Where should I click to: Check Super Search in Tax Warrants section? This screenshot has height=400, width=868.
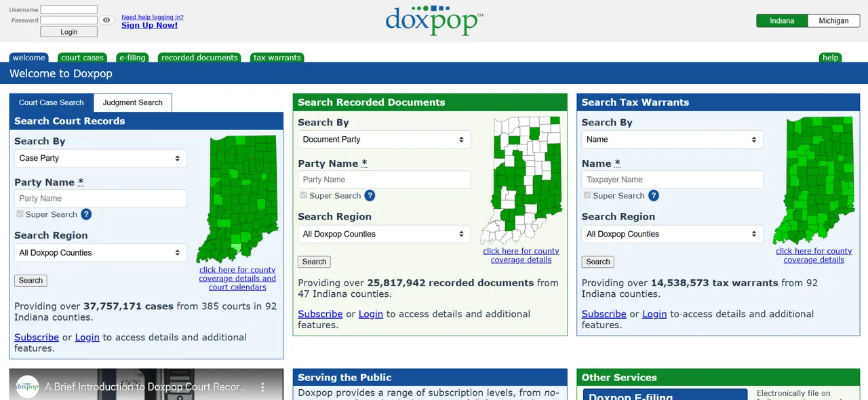pyautogui.click(x=587, y=195)
